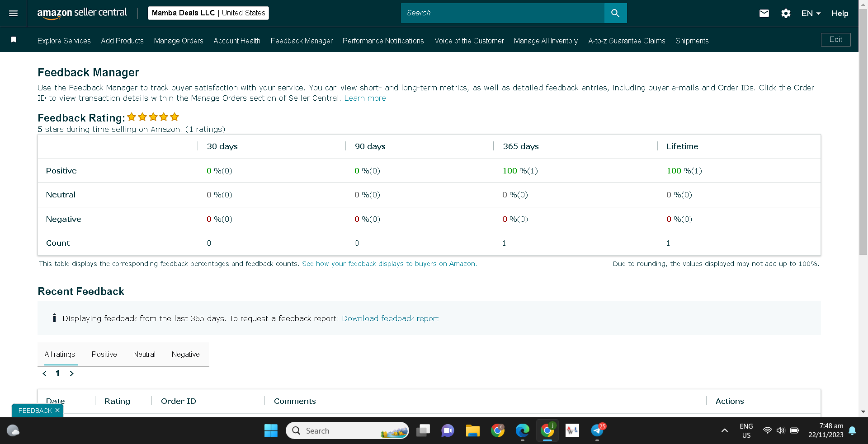Screen dimensions: 868x444
Task: Select the Negative feedback tab
Action: pos(186,354)
